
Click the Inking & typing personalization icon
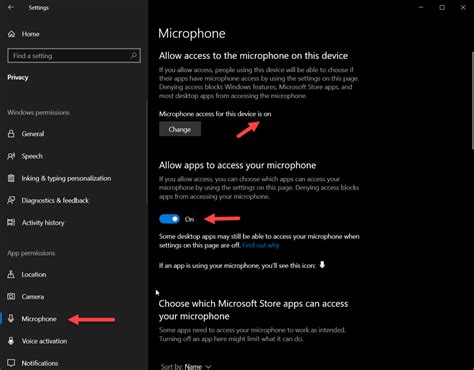11,178
